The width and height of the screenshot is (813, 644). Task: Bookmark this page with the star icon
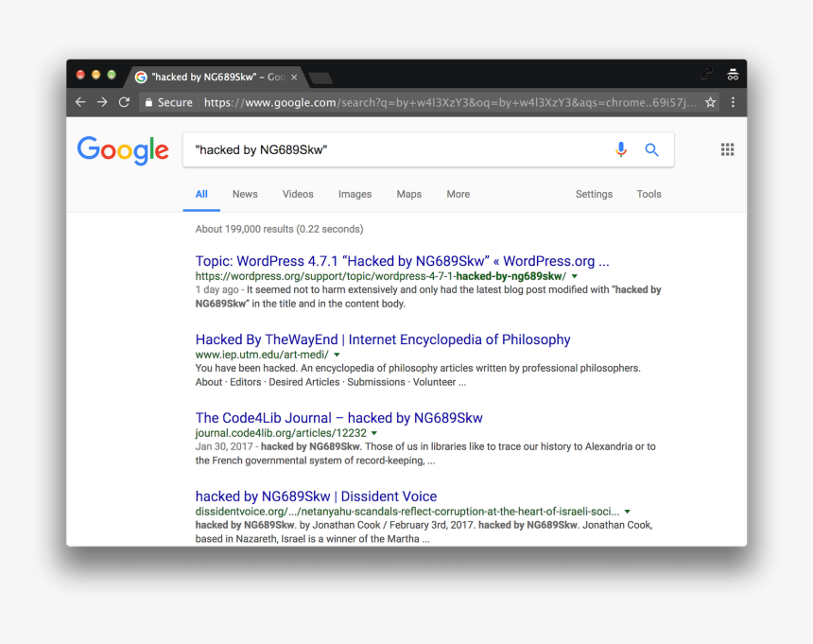click(710, 102)
